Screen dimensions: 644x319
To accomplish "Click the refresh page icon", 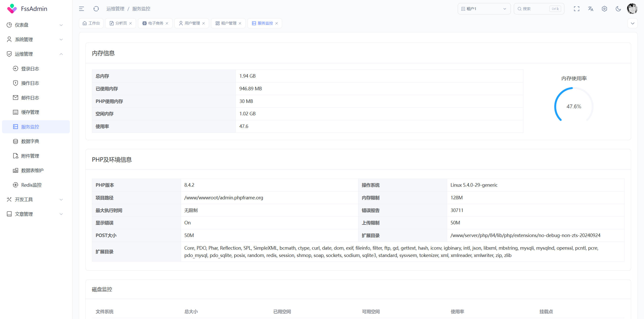I will point(96,9).
